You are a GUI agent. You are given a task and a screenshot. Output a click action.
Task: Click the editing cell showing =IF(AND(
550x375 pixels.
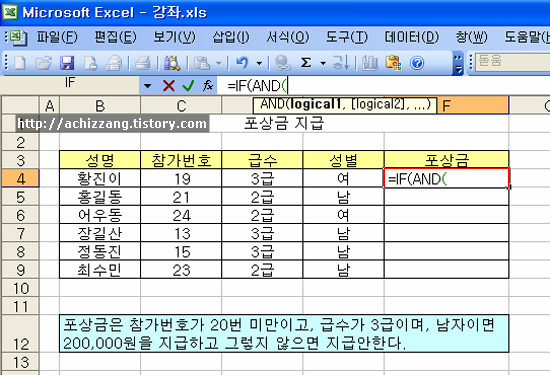coord(447,179)
